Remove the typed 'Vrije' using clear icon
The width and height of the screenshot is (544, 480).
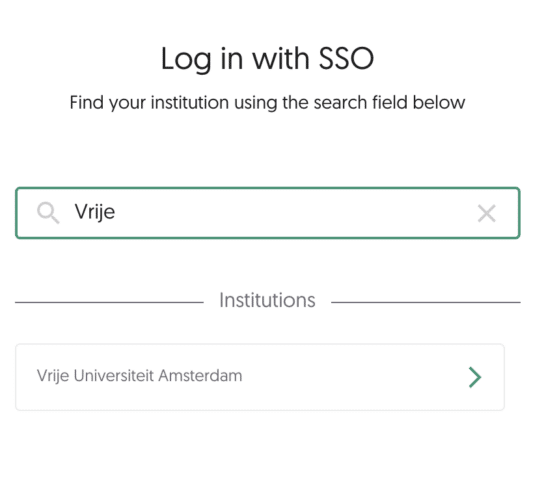[486, 213]
